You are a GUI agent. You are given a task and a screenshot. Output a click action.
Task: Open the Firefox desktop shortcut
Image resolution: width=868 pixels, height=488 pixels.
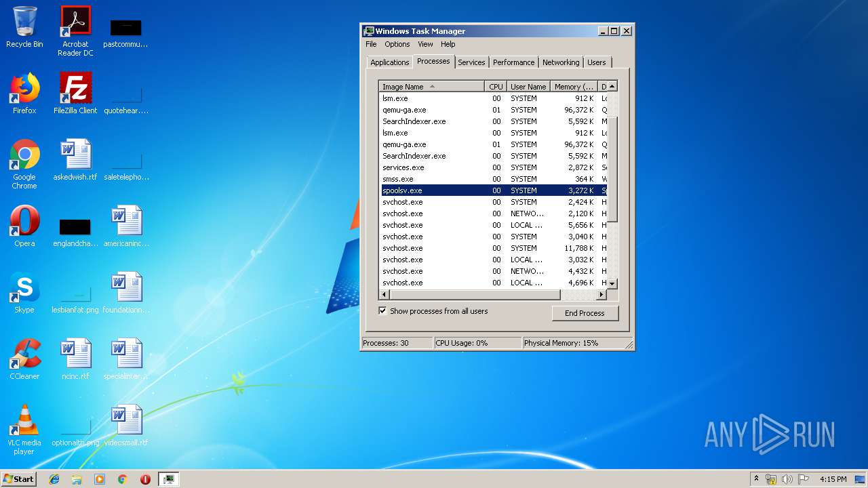24,94
